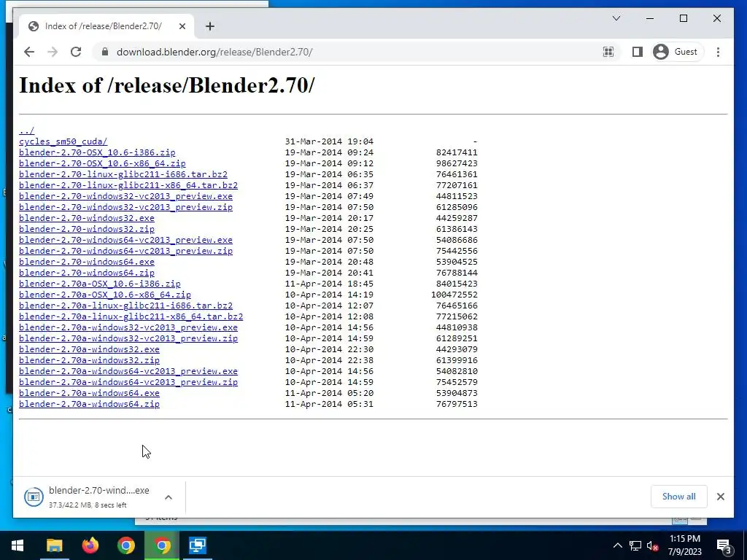
Task: Download blender-2.70-windows32-vc2013_preview.zip
Action: click(x=125, y=207)
